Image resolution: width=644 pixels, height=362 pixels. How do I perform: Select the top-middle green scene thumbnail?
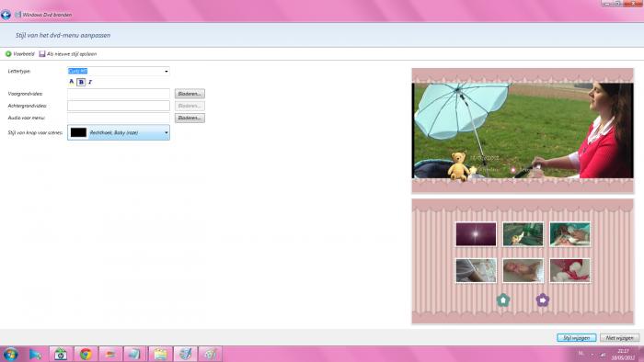coord(523,234)
